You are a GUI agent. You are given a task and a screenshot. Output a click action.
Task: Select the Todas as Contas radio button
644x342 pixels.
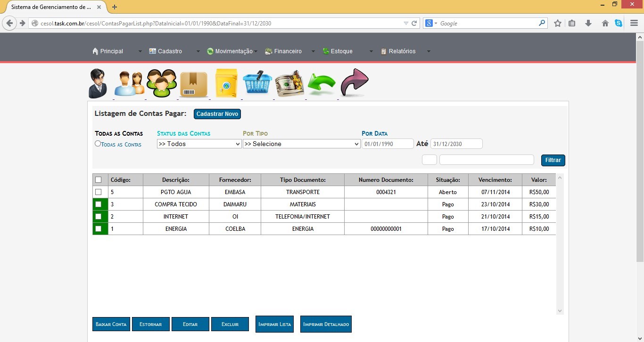point(98,144)
